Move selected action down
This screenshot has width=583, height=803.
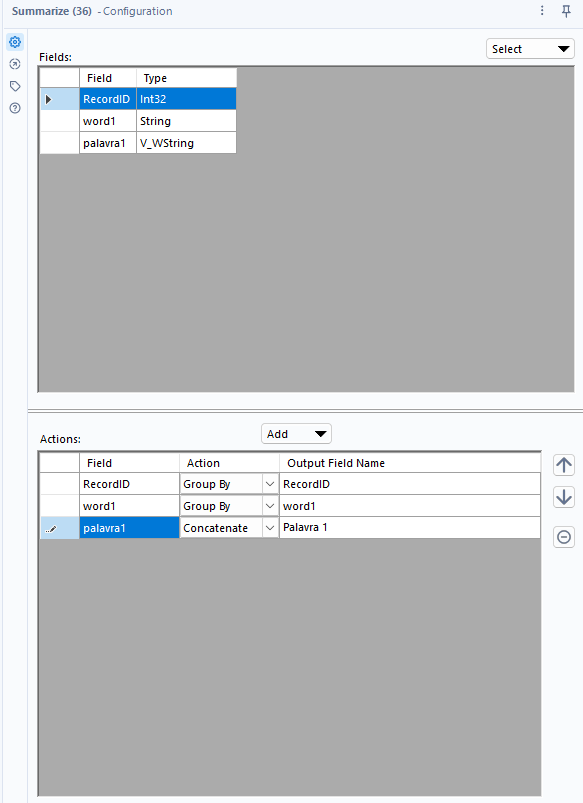[564, 497]
